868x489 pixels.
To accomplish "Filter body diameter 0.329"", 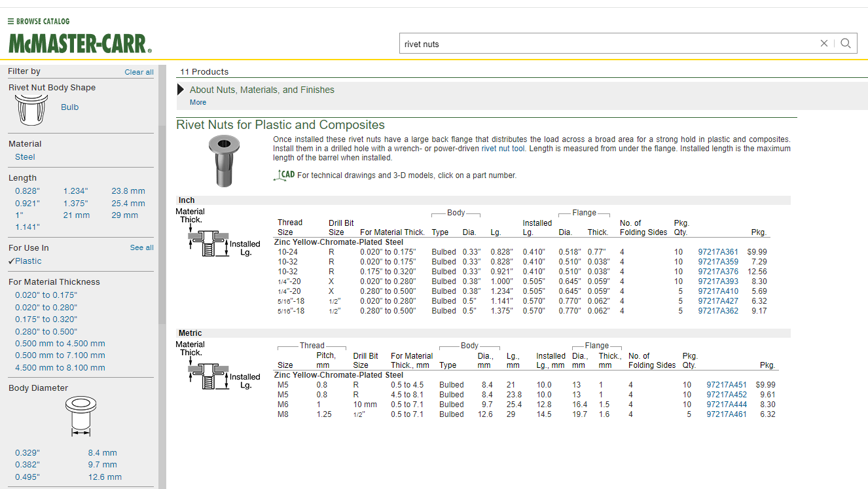I will point(27,453).
